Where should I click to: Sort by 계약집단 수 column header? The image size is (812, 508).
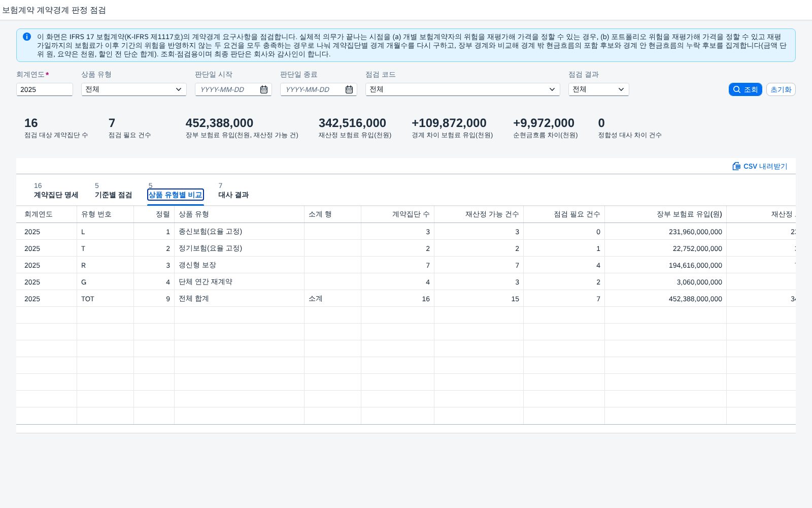(397, 214)
